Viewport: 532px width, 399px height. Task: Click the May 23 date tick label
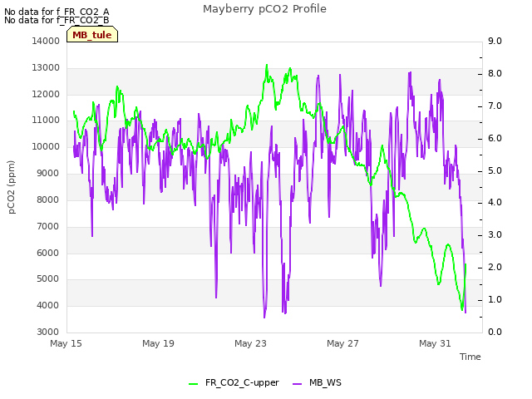[x=250, y=343]
